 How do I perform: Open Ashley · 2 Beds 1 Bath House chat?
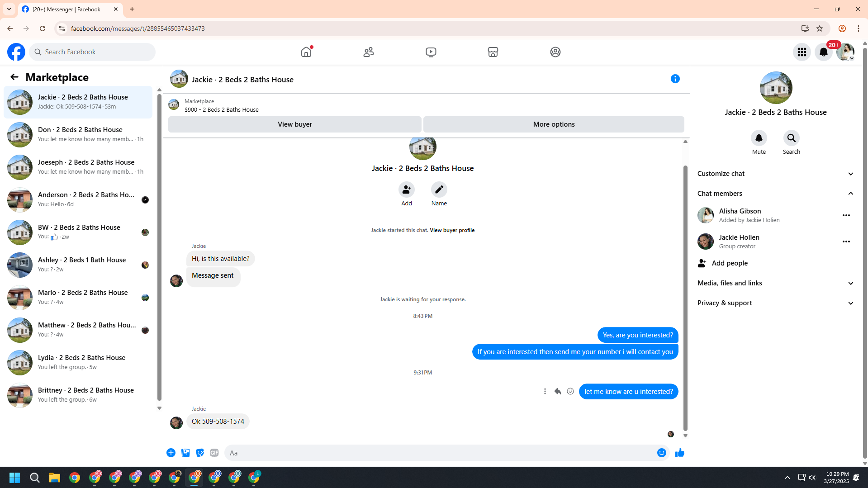78,265
